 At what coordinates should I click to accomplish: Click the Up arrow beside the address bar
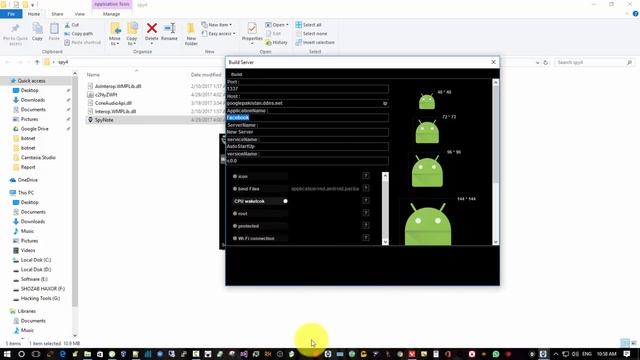coord(37,62)
